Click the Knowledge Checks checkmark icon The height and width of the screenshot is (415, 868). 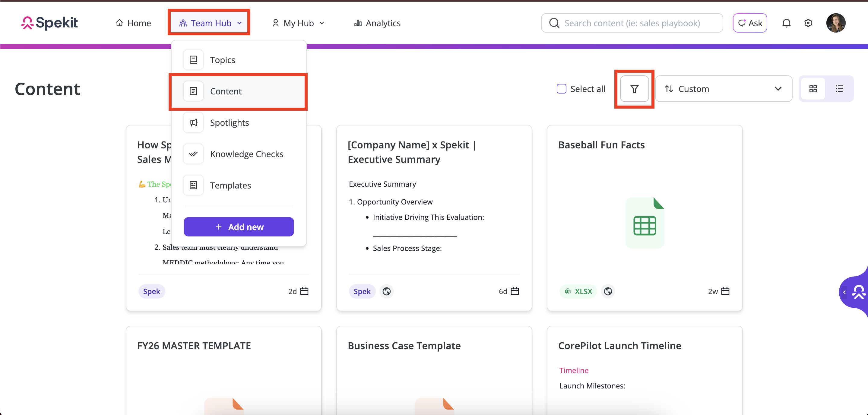[193, 154]
